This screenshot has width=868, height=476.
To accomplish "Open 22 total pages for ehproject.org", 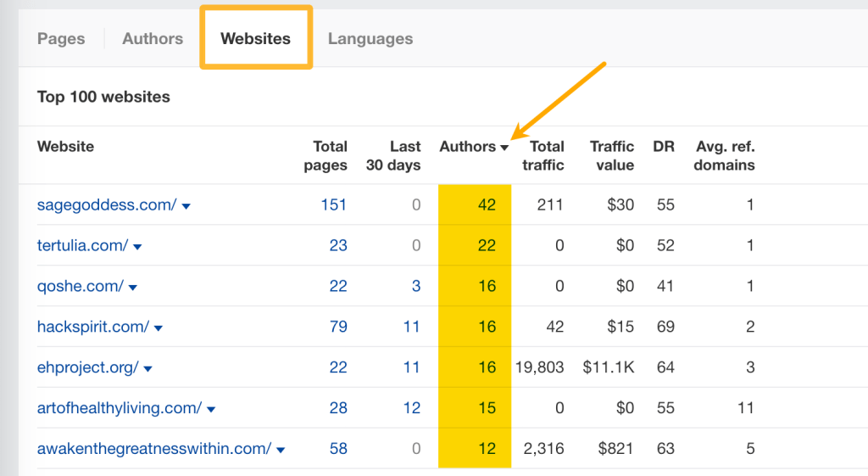I will tap(338, 367).
